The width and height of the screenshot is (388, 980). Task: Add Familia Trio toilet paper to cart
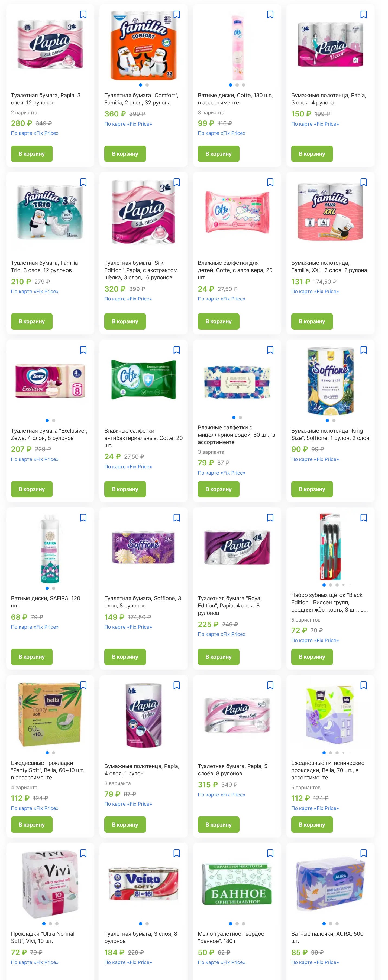pos(32,321)
